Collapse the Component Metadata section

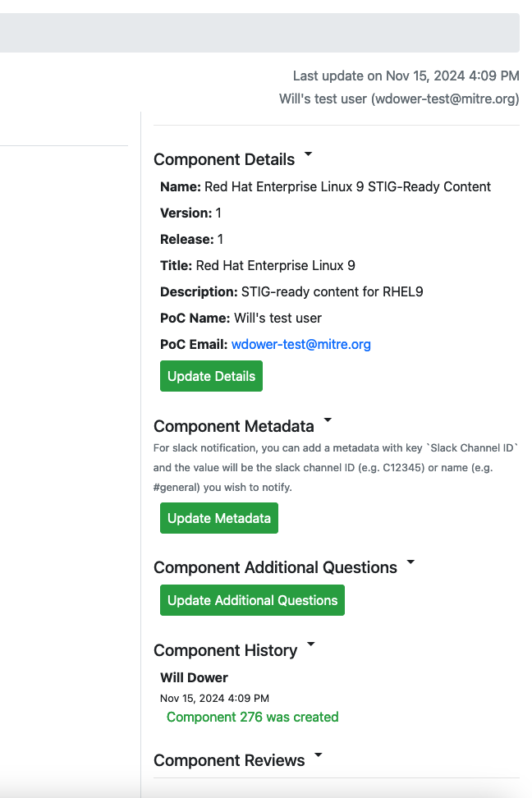(328, 420)
